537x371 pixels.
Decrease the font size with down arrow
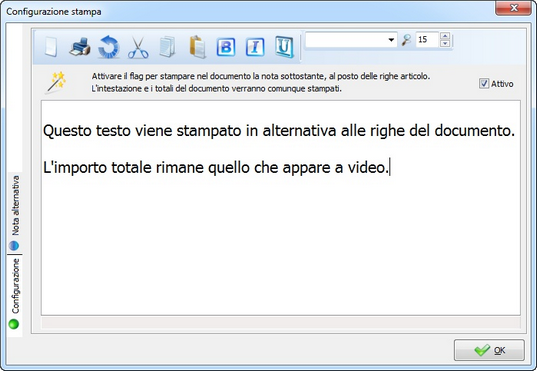tap(445, 44)
